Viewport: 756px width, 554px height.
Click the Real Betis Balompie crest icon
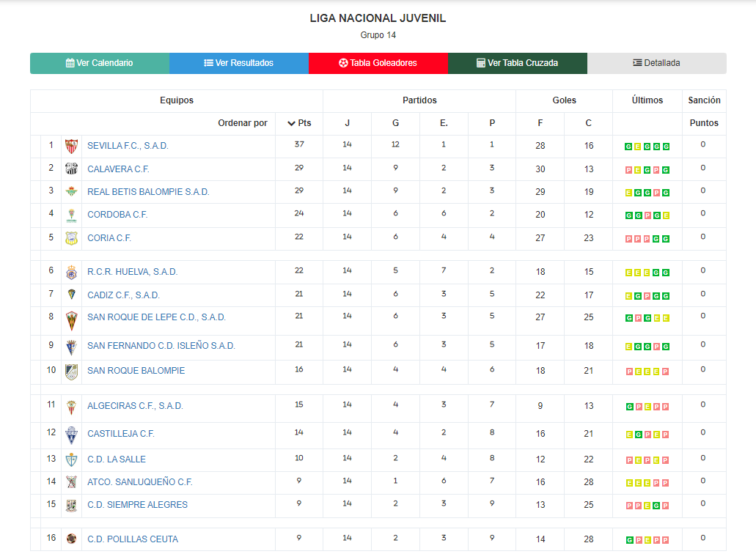coord(71,191)
